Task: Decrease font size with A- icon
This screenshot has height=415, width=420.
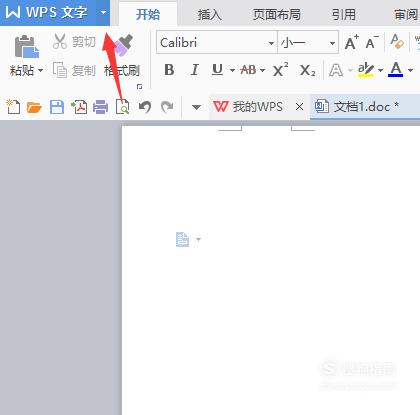Action: point(372,42)
